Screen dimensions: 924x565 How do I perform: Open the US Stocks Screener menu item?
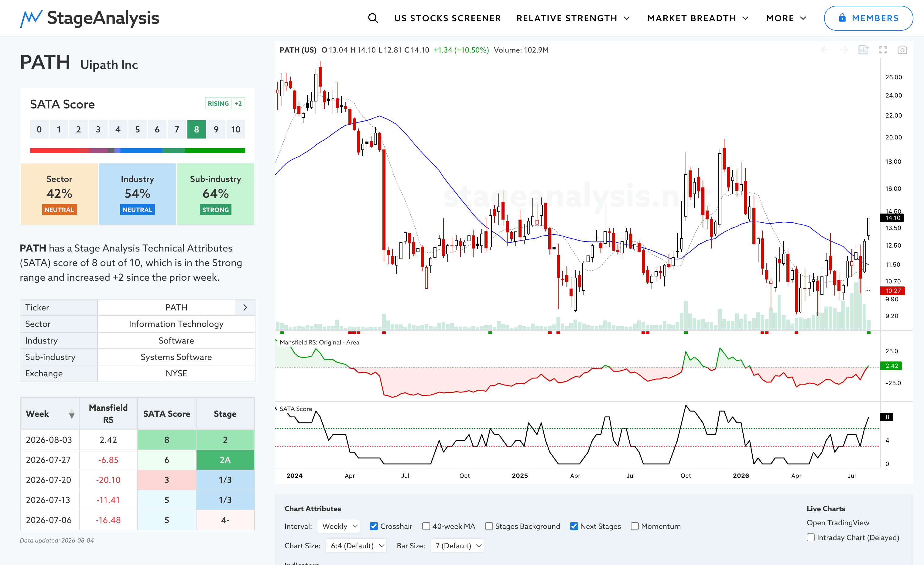pos(447,18)
